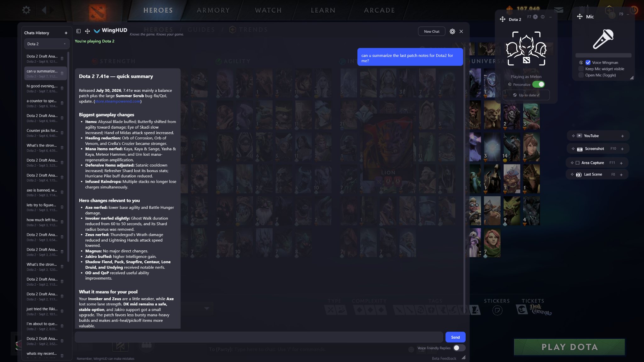Click the Send button
The width and height of the screenshot is (644, 362).
455,337
